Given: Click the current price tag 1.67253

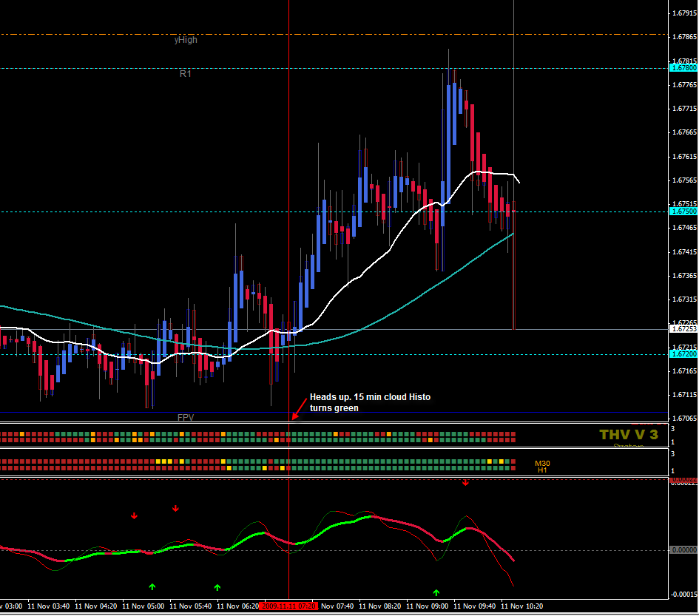Looking at the screenshot, I should 684,329.
